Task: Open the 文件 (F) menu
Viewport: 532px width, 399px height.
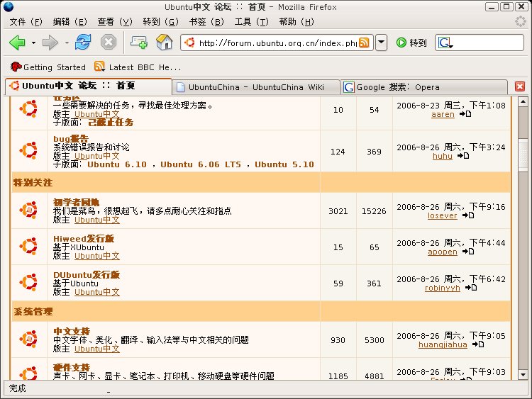Action: (26, 22)
